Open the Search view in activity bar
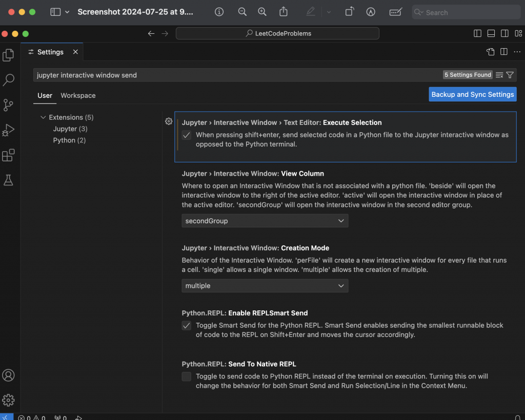Screen dimensions: 525x420 pos(8,80)
